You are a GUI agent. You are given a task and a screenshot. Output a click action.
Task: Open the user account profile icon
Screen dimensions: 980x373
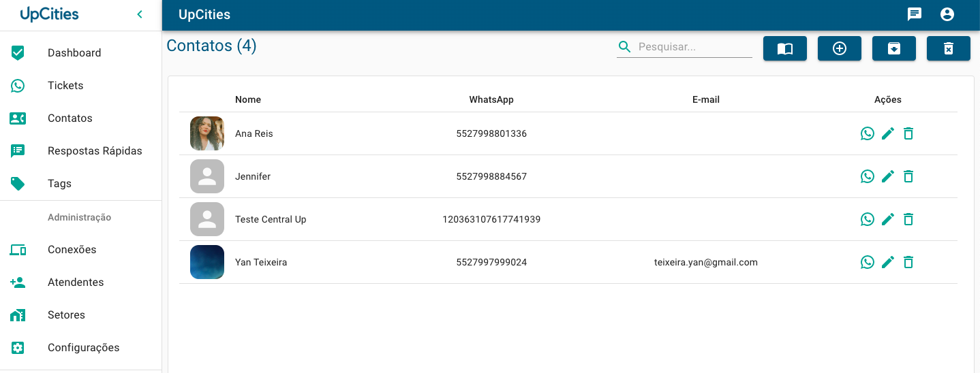(947, 14)
